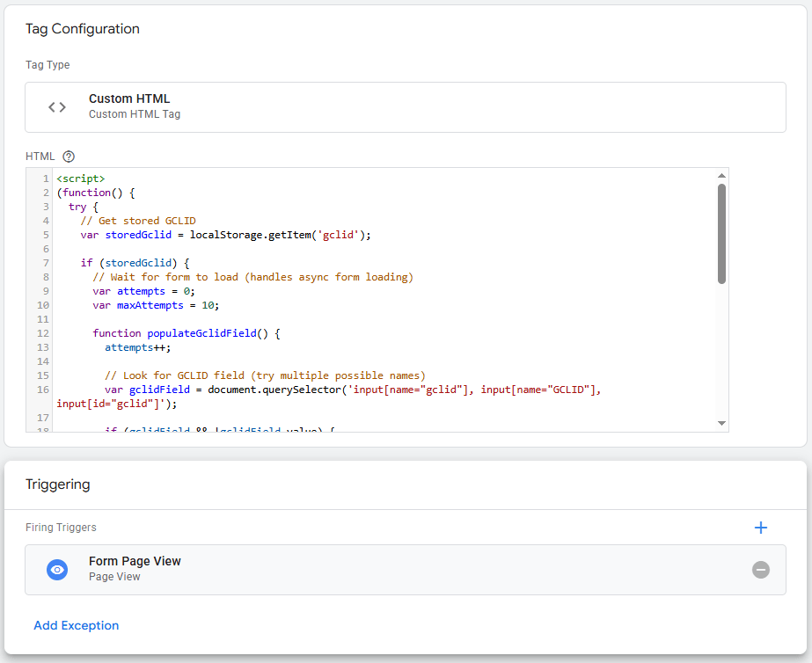The image size is (812, 663).
Task: Remove the Form Page View trigger
Action: coord(760,569)
